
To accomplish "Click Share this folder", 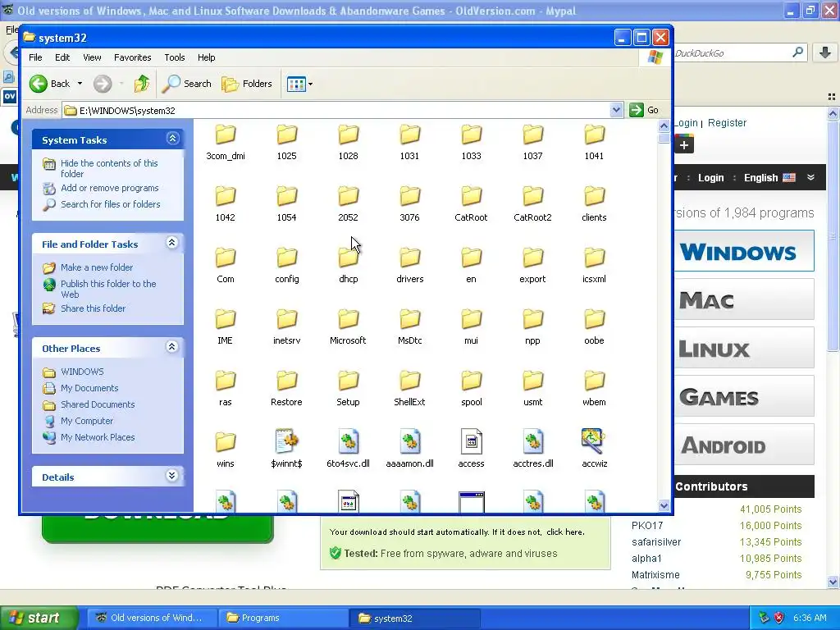I will [x=93, y=308].
